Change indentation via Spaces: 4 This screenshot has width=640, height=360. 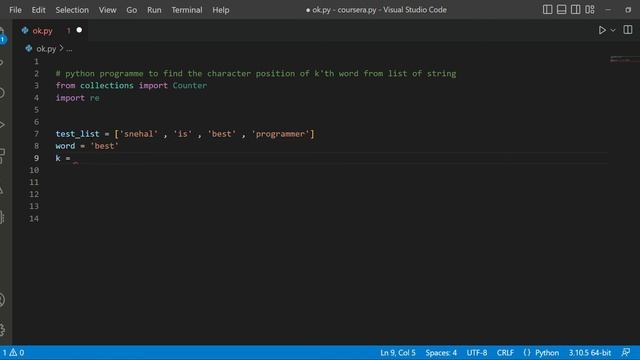click(441, 353)
